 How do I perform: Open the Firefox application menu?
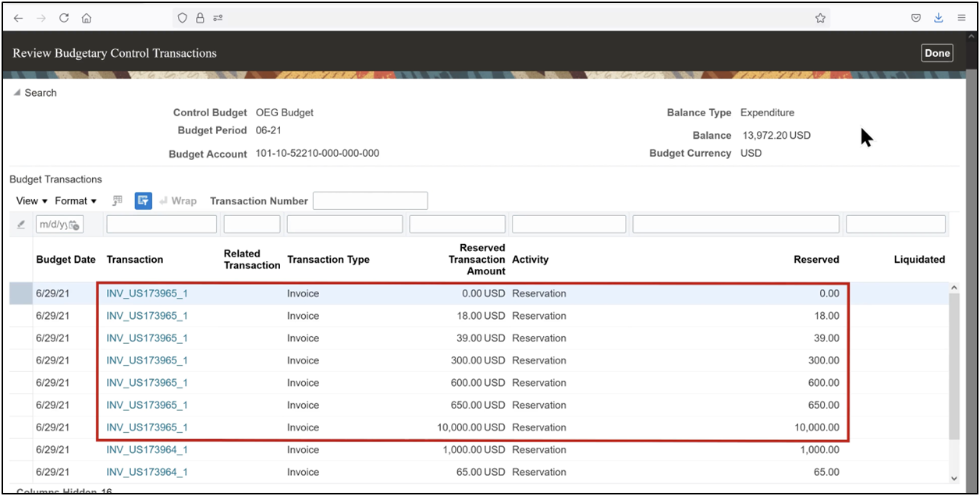click(962, 17)
